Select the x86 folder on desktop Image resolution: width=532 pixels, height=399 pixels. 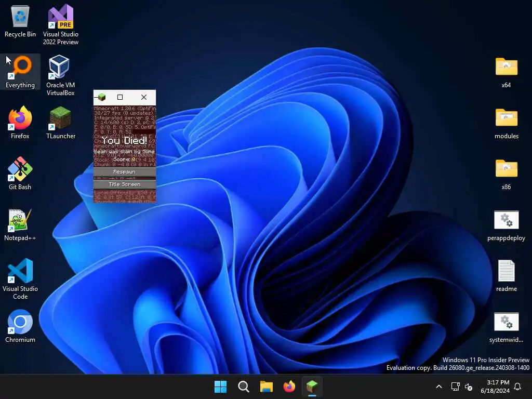pyautogui.click(x=506, y=174)
